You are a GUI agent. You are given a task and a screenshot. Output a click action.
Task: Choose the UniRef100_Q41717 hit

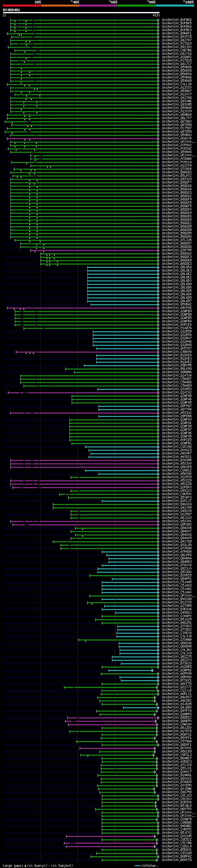coord(176,64)
